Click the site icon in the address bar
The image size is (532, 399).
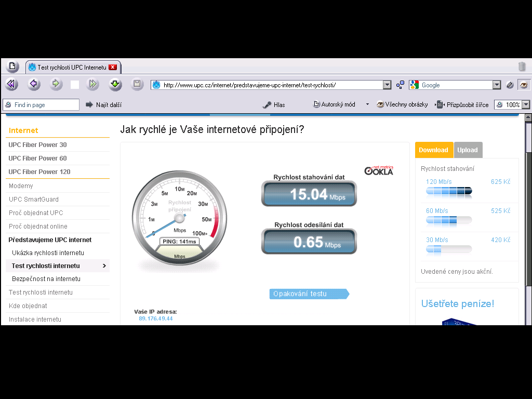[156, 85]
